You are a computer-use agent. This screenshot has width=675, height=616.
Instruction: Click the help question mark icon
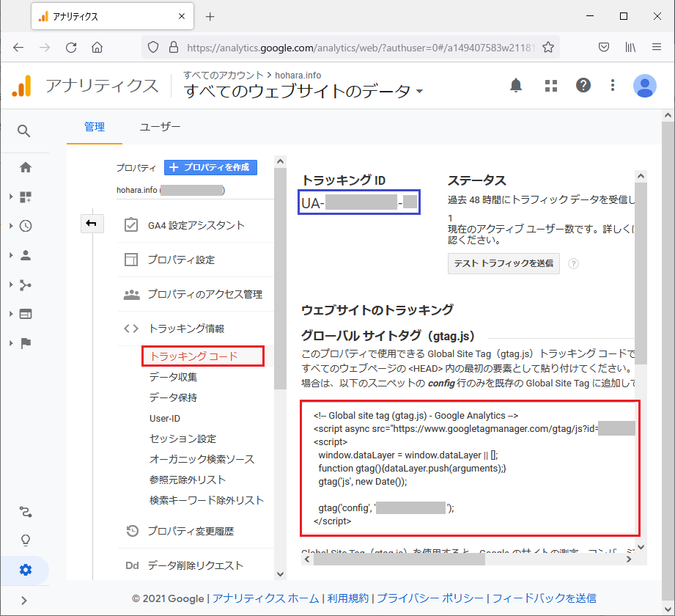coord(583,86)
